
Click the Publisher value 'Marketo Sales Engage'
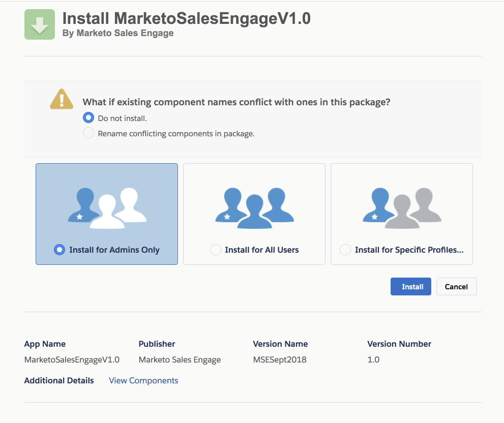pyautogui.click(x=180, y=359)
